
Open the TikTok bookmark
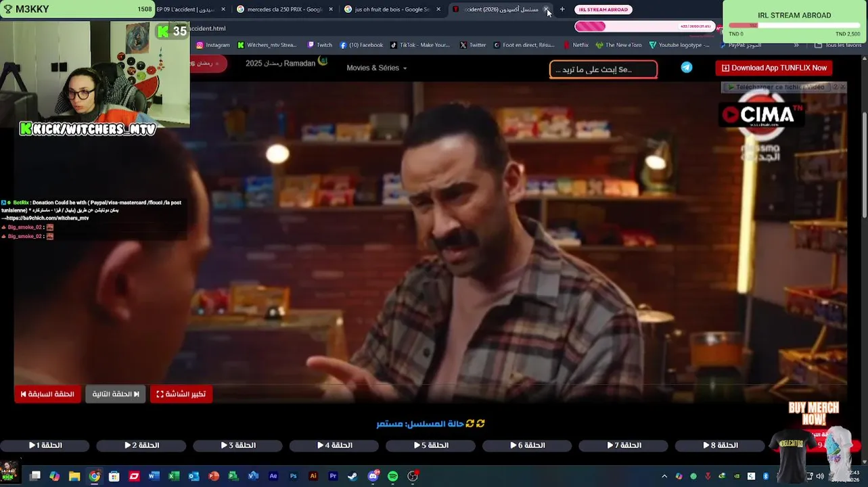[x=419, y=45]
